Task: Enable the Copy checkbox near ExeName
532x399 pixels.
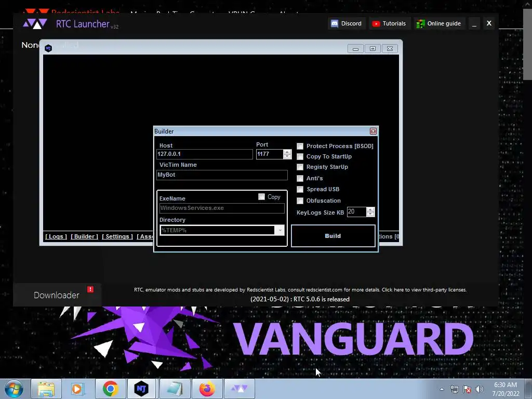Action: point(261,197)
